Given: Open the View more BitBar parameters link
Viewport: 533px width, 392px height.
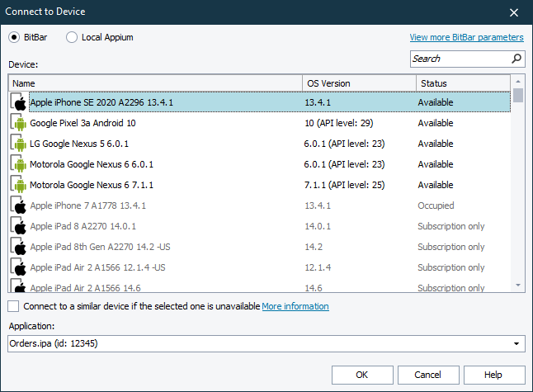Looking at the screenshot, I should click(466, 37).
